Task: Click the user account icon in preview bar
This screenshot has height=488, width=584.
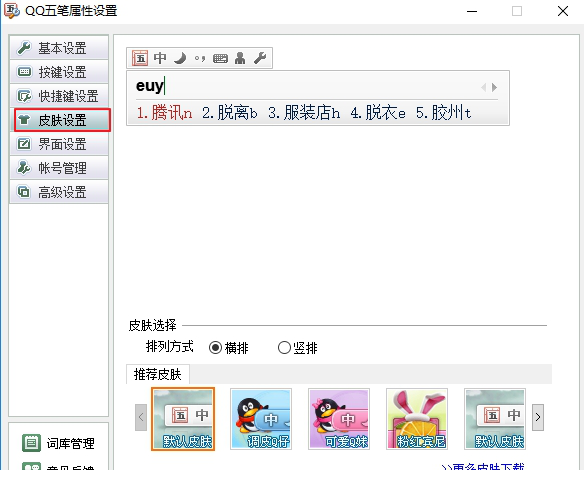Action: pyautogui.click(x=240, y=58)
